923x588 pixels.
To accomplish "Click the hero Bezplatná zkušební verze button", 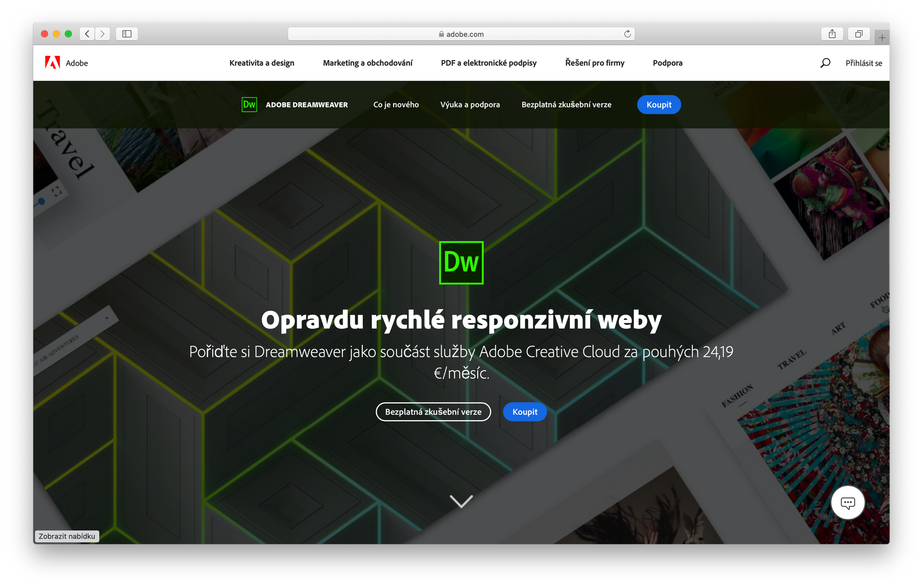I will (x=433, y=412).
